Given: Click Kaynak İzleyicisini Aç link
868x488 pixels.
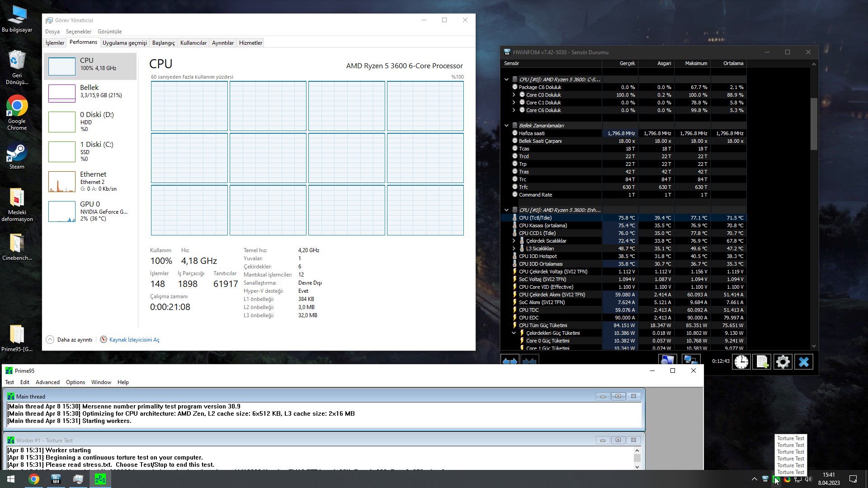Looking at the screenshot, I should click(x=134, y=340).
